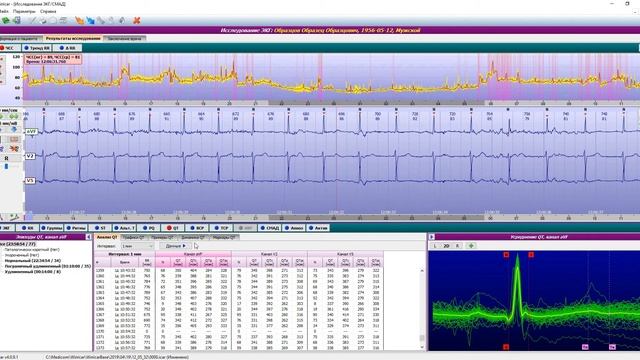Collapse the Эпизоды QT panel with its arrow
Viewport: 640px width, 360px height.
tap(88, 237)
